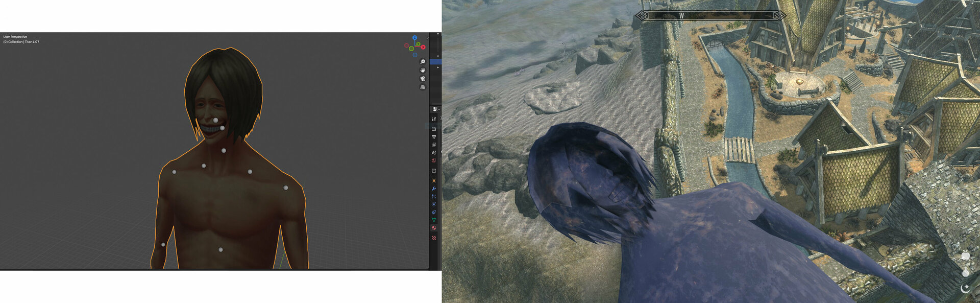Click the negative Y green axis circle
This screenshot has height=303, width=980.
tap(411, 49)
